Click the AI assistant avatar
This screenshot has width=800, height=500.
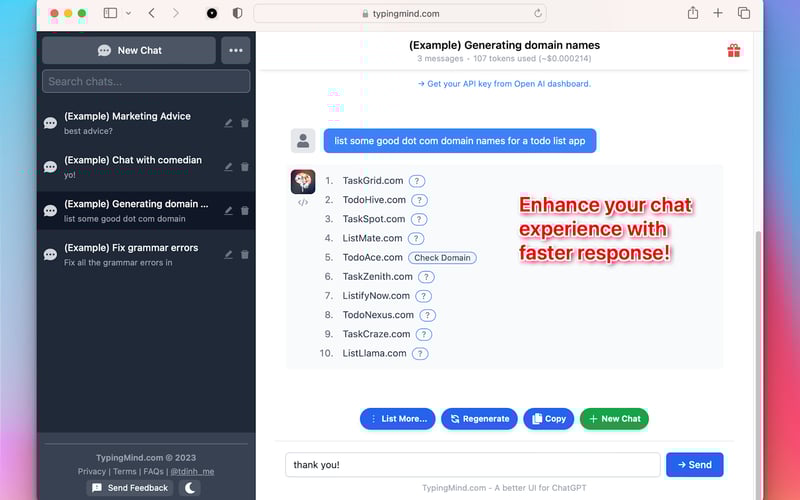pyautogui.click(x=303, y=182)
